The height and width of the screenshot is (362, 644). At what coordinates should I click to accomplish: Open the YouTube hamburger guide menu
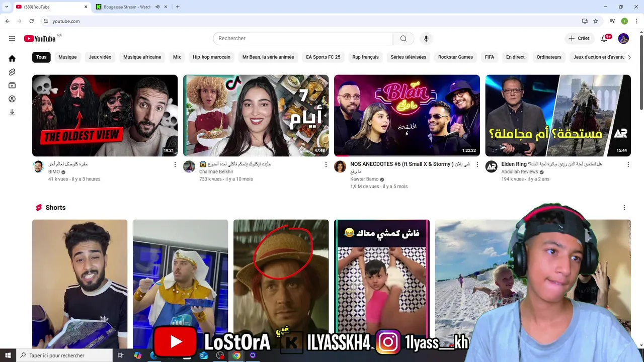(12, 38)
